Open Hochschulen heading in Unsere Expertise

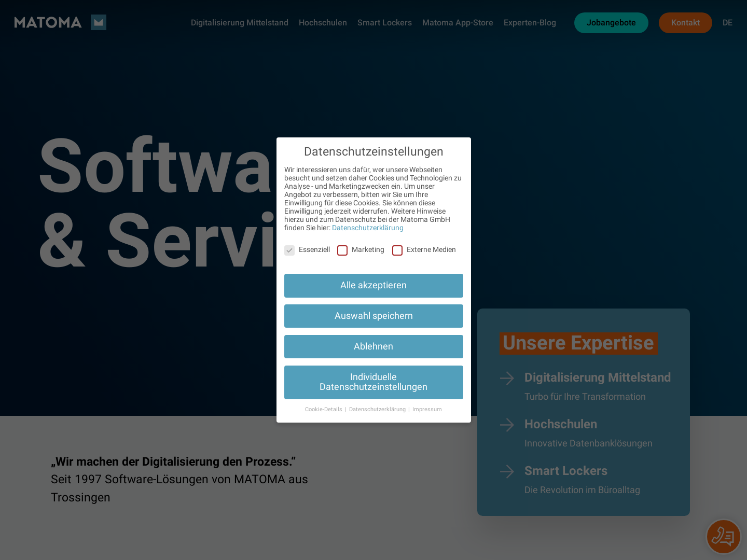561,424
